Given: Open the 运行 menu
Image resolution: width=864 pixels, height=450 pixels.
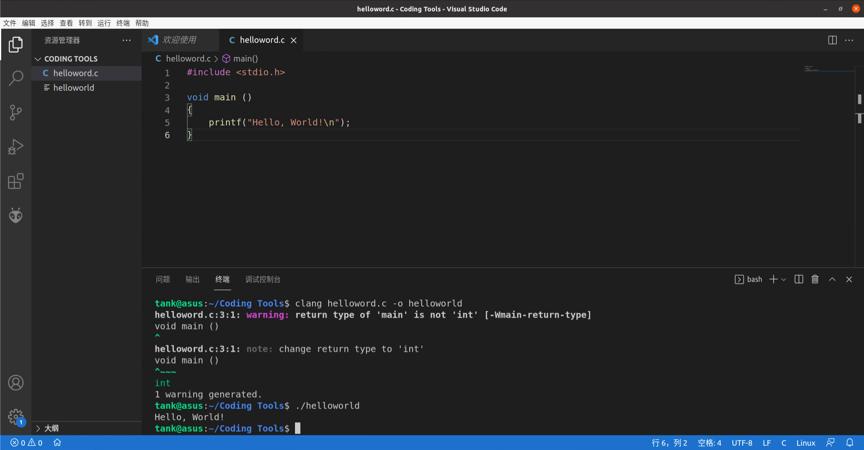Looking at the screenshot, I should (x=104, y=23).
